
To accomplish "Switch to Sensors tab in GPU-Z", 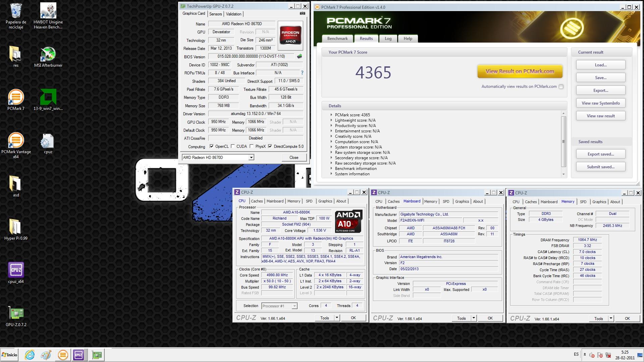I will click(x=215, y=14).
